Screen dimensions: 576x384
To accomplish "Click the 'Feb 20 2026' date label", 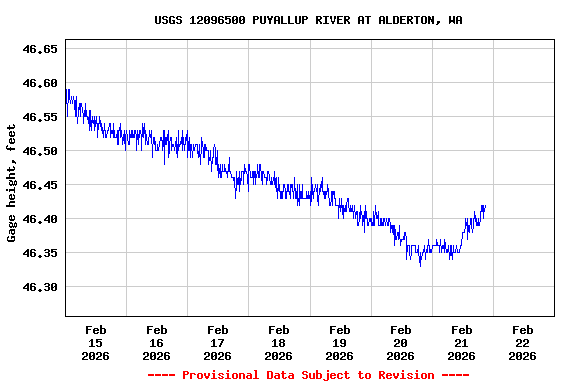I will pos(400,343).
